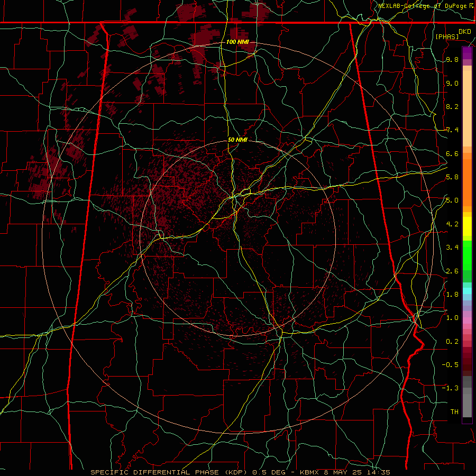Click the 3.4 scale value

pos(452,248)
